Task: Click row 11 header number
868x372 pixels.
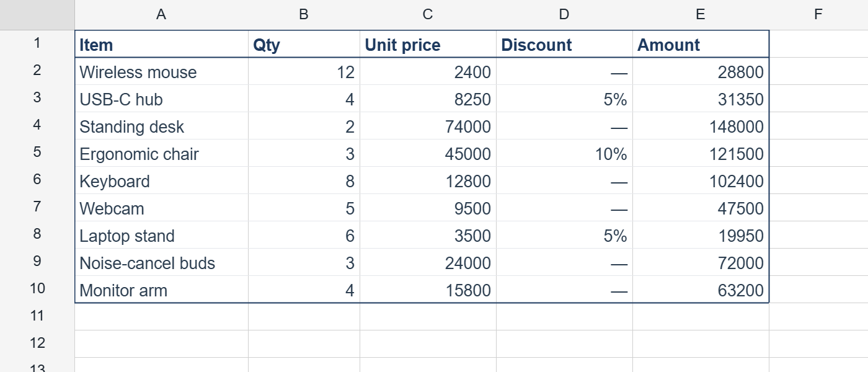Action: tap(37, 317)
